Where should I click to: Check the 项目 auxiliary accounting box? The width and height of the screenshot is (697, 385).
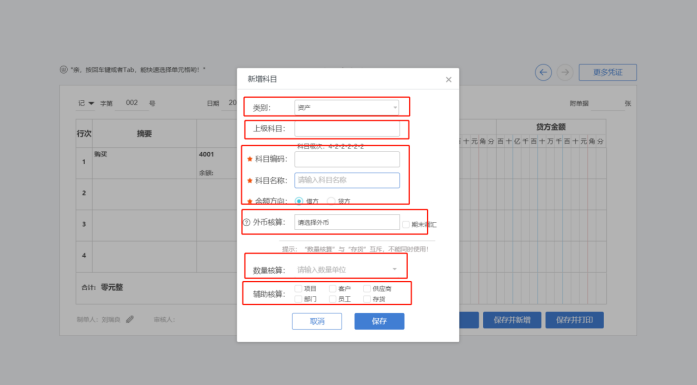point(298,289)
